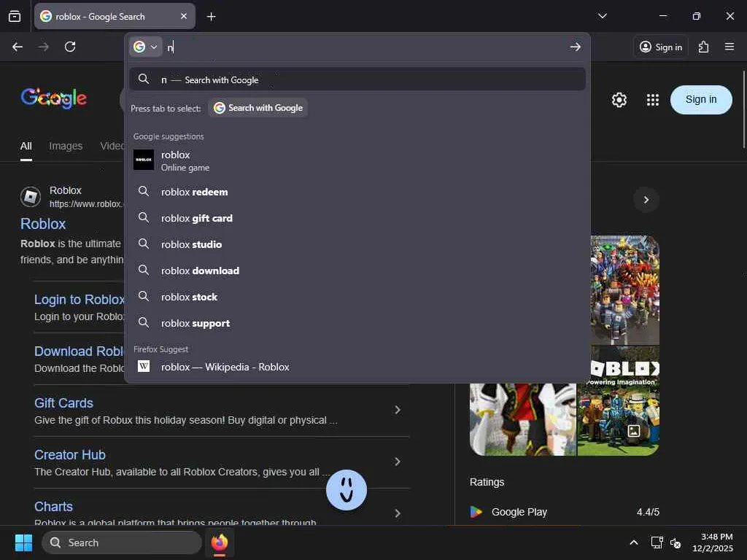The width and height of the screenshot is (747, 560).
Task: Open the Login to Roblox link
Action: tap(79, 300)
